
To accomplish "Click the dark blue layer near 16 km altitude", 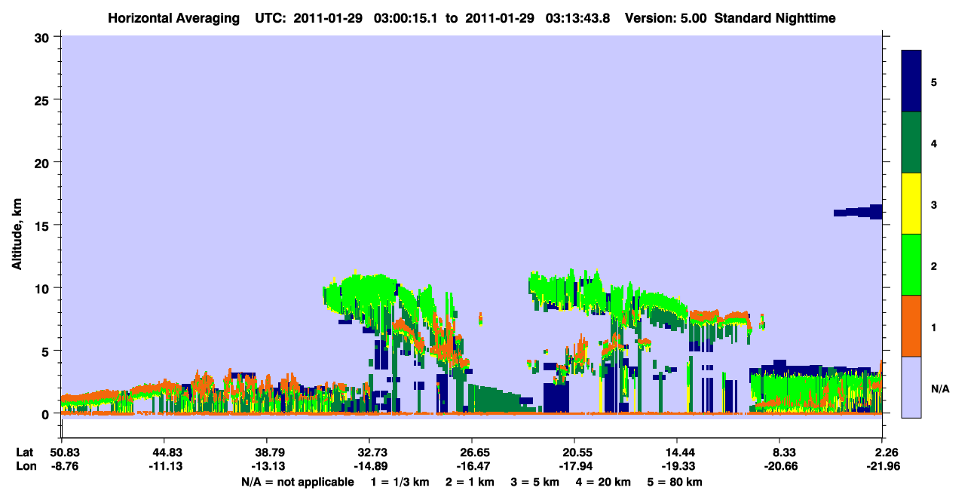I will pos(859,212).
